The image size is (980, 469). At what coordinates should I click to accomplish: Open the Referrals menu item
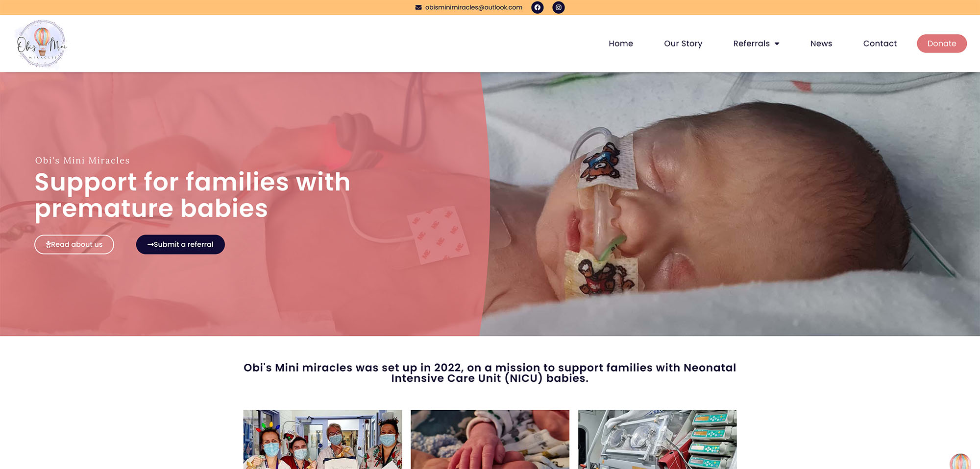pyautogui.click(x=751, y=44)
